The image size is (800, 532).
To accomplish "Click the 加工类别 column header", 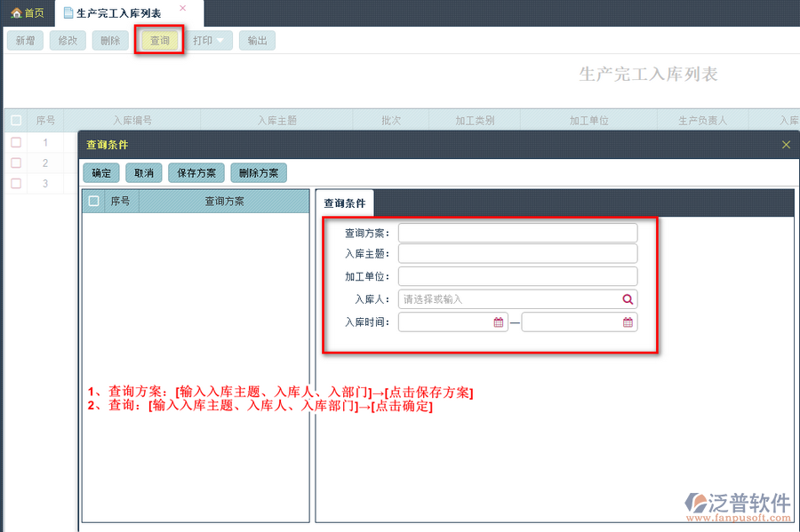I will click(475, 120).
